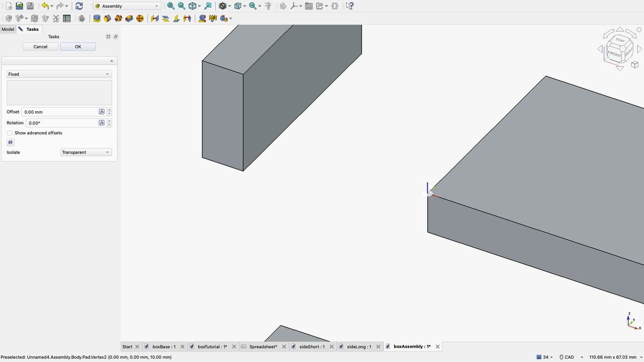Open the Spreadsheet document tab

click(x=263, y=347)
